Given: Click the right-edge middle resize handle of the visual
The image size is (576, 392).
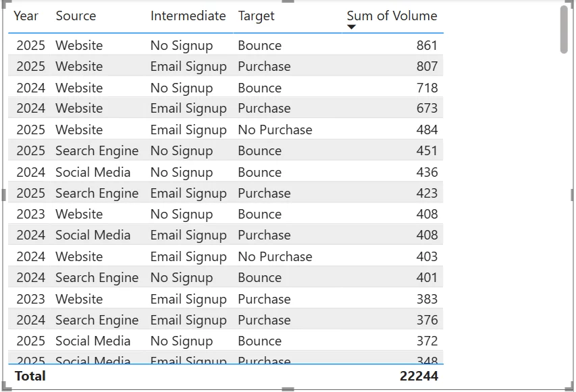Looking at the screenshot, I should pyautogui.click(x=573, y=195).
